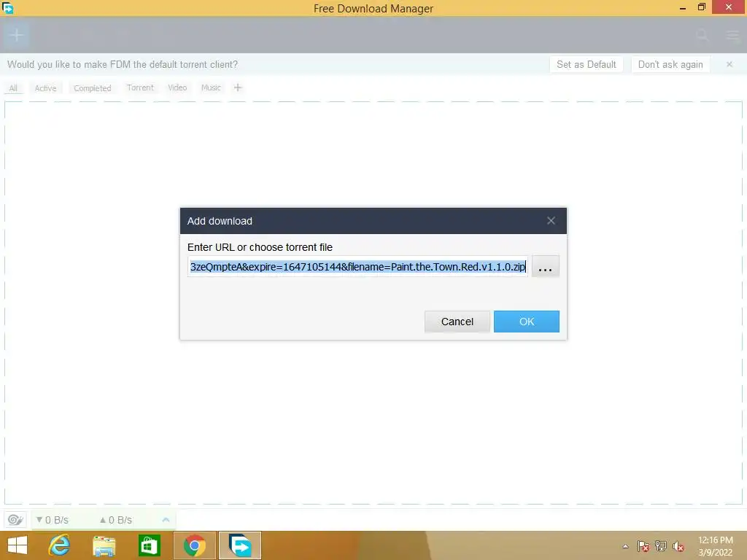Expand the speed panel with the up chevron
The height and width of the screenshot is (560, 747).
[166, 519]
